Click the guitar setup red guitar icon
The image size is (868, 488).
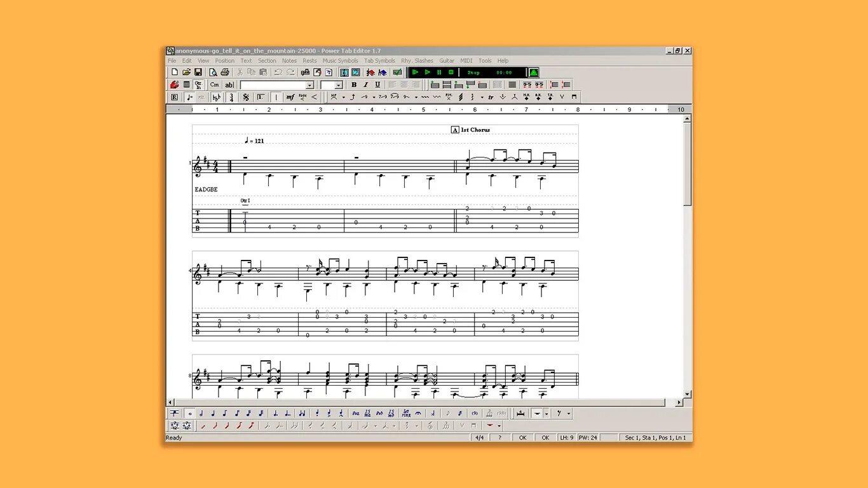[x=173, y=85]
